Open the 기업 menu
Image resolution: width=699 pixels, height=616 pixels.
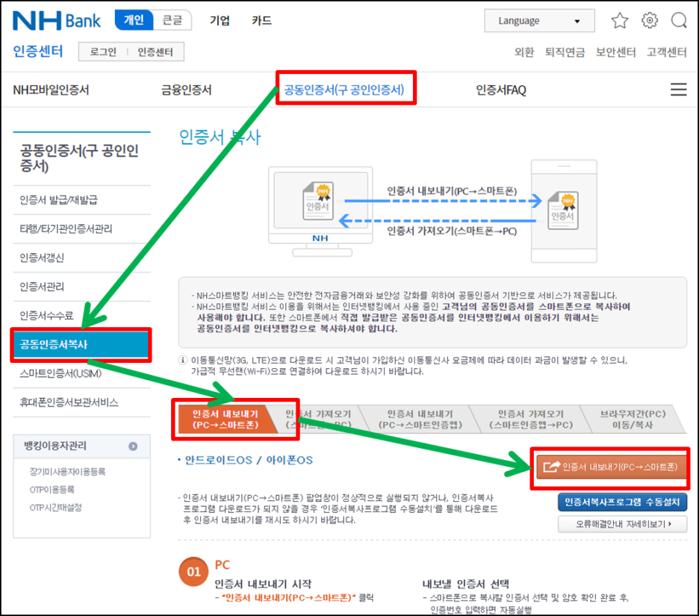220,20
